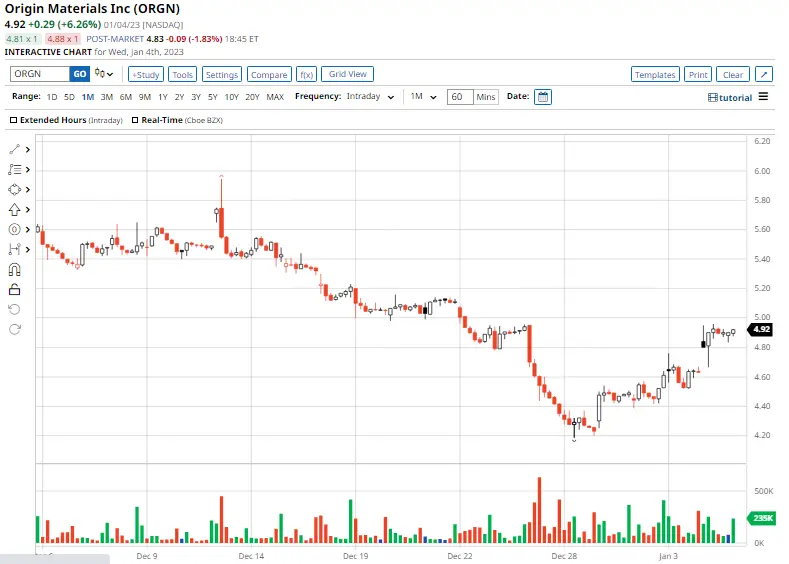
Task: Click the redo arrow icon
Action: (x=15, y=329)
